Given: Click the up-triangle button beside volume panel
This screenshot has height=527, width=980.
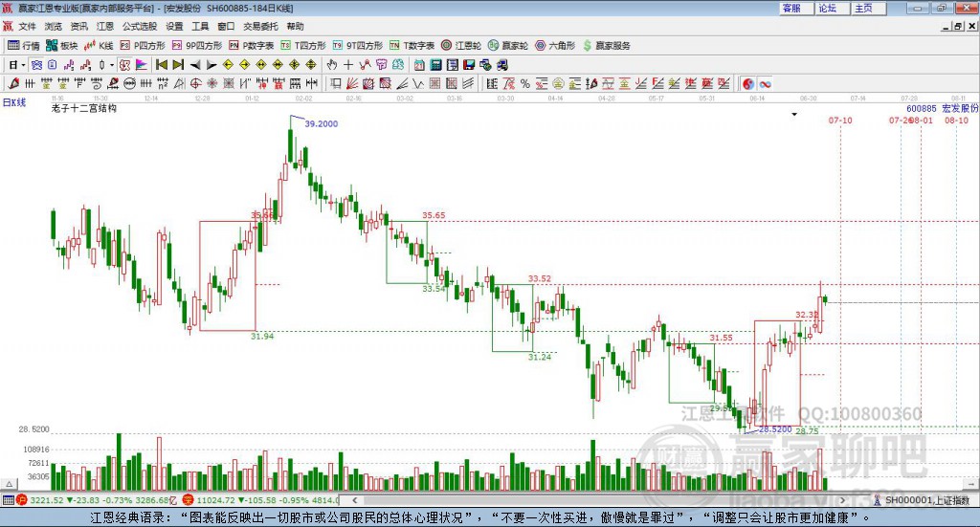Looking at the screenshot, I should (x=9, y=484).
